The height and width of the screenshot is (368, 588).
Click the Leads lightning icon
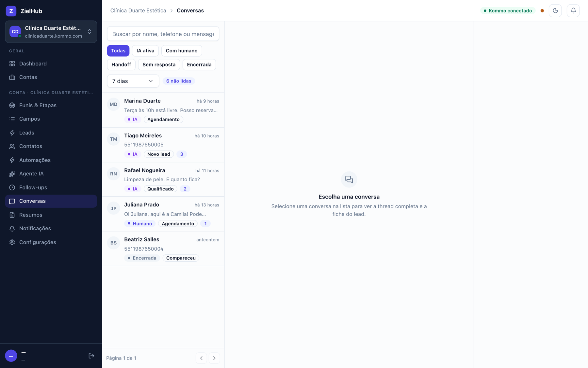point(12,133)
